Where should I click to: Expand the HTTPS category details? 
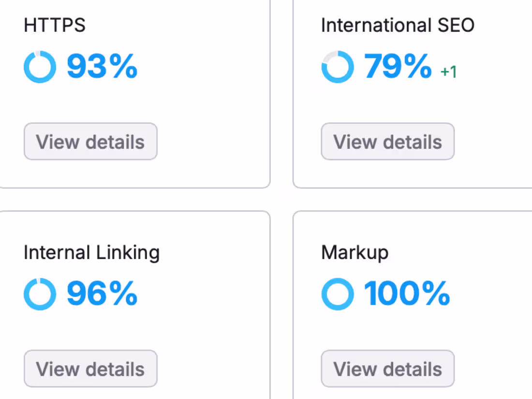click(x=90, y=142)
